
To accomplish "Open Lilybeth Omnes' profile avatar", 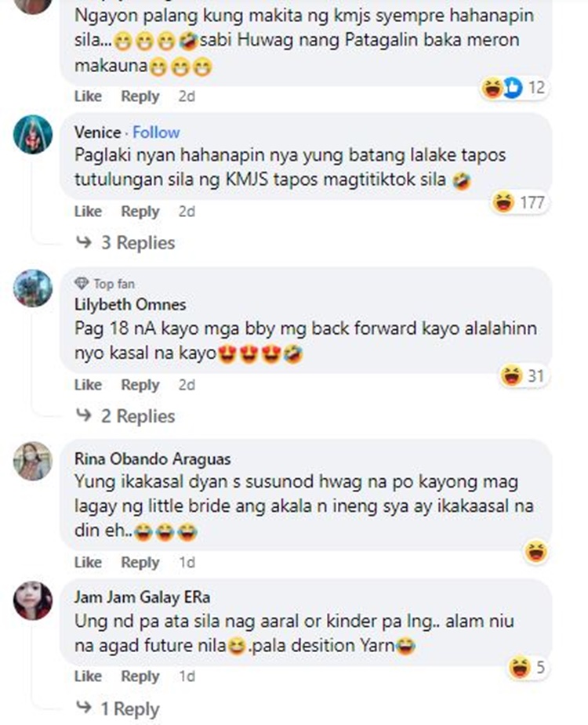I will [32, 288].
